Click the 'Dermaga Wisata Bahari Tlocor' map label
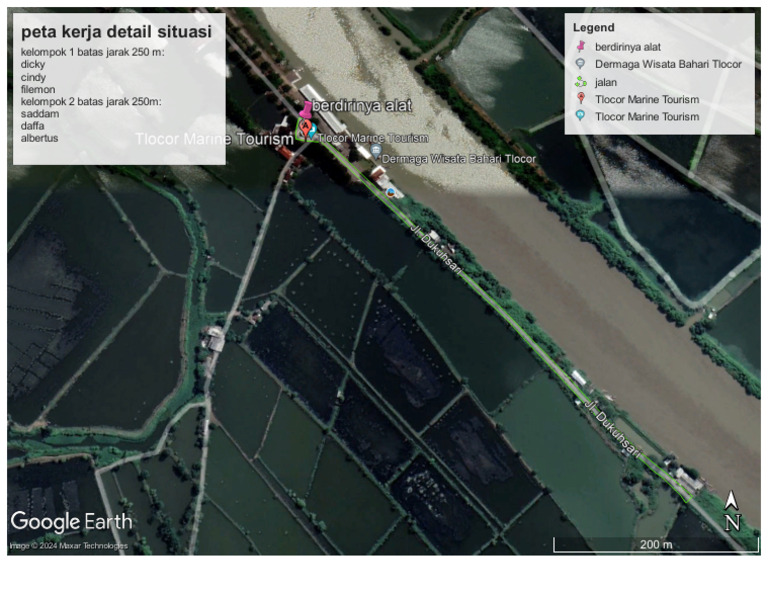The width and height of the screenshot is (768, 594). 459,159
